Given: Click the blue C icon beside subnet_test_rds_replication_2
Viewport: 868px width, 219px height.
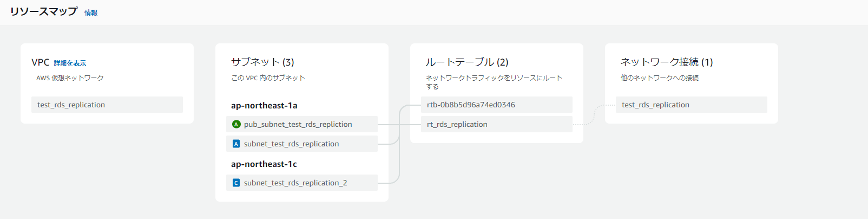Looking at the screenshot, I should (236, 183).
